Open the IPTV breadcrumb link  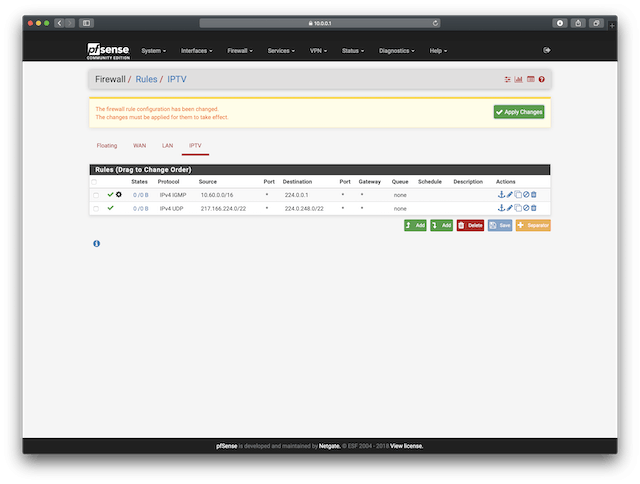pos(177,79)
